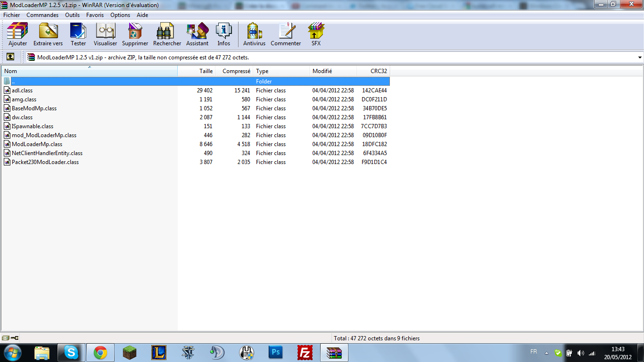Sort by the CRC32 column header

pyautogui.click(x=373, y=71)
